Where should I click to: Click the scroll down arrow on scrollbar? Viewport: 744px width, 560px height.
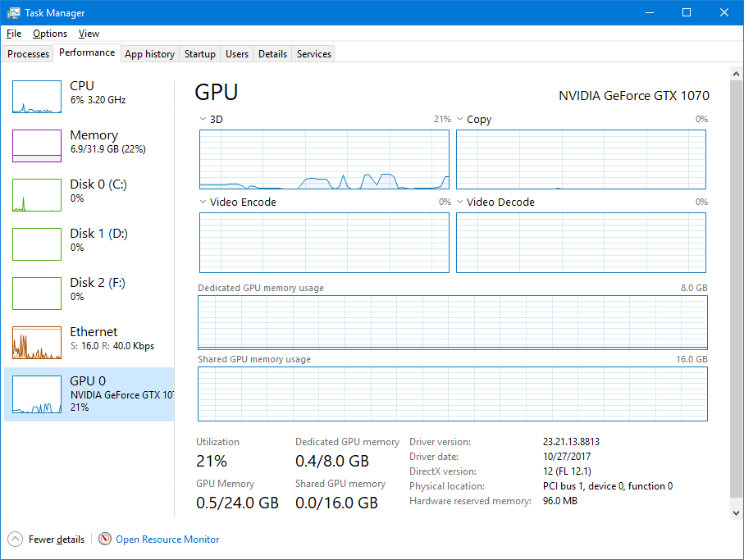(735, 512)
